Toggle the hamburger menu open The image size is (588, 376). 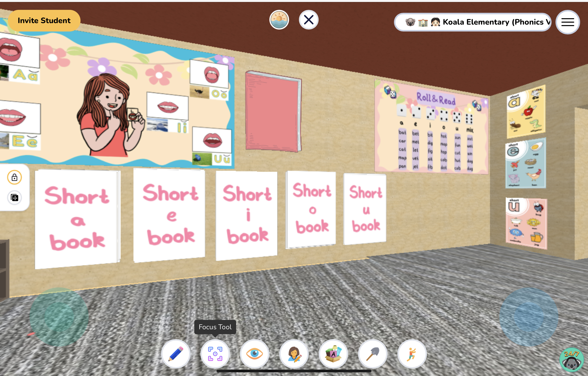pyautogui.click(x=568, y=22)
